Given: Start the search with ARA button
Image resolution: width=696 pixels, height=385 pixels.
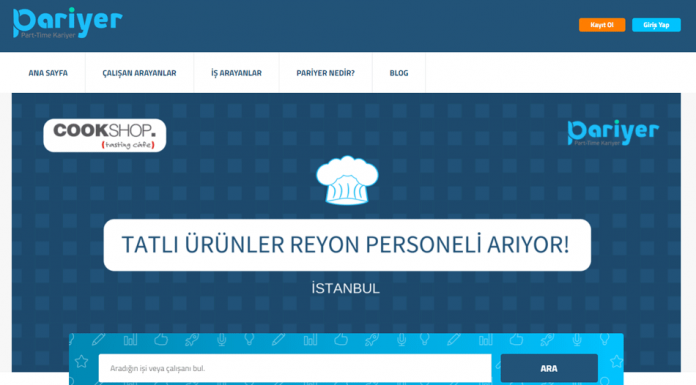Looking at the screenshot, I should [549, 368].
